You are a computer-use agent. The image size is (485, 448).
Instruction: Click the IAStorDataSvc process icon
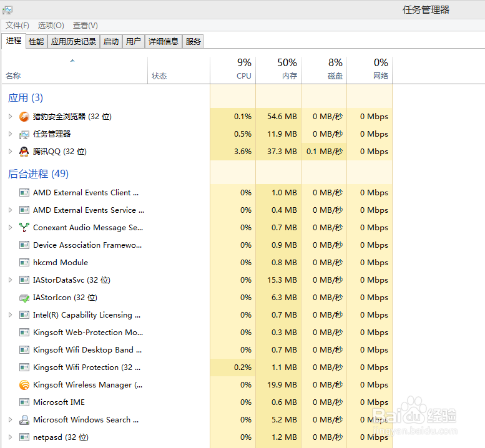24,280
